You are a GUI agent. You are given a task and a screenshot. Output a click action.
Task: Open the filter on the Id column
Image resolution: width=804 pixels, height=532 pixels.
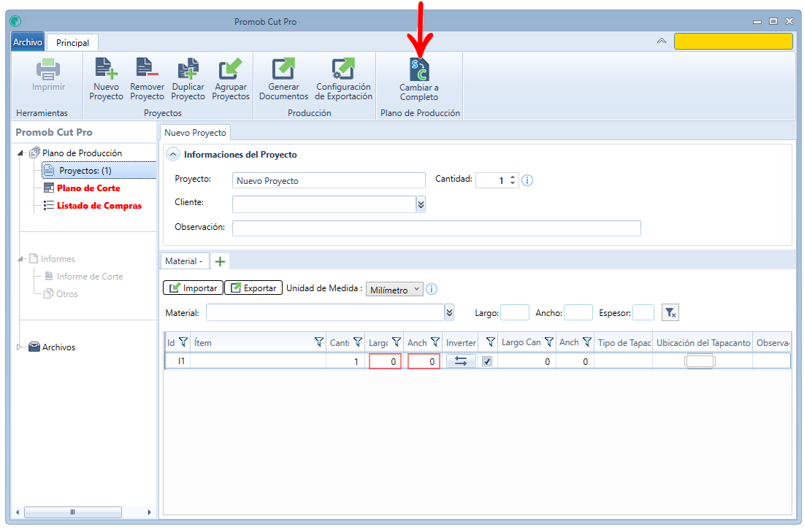point(183,342)
